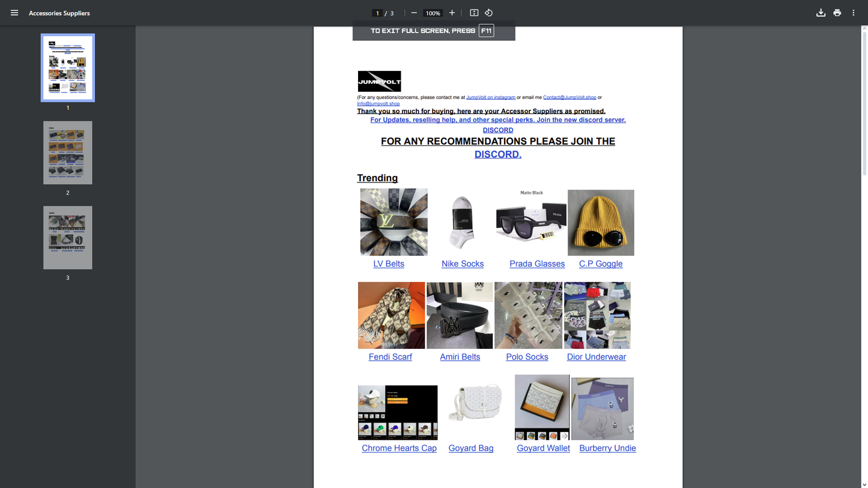Click the F11 key hint in the banner
This screenshot has width=868, height=488.
click(x=487, y=31)
